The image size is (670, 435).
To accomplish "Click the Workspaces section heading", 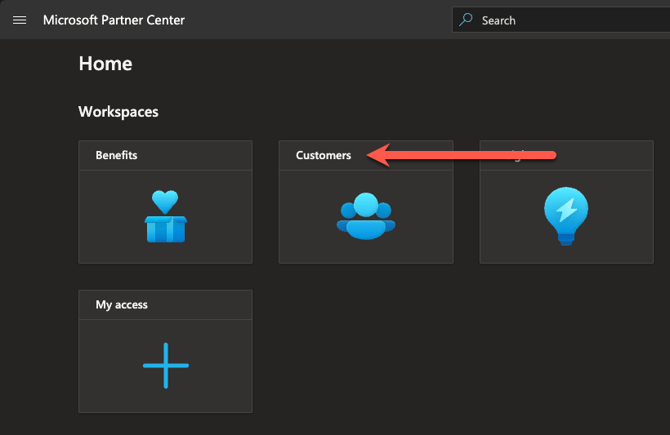I will coord(118,112).
